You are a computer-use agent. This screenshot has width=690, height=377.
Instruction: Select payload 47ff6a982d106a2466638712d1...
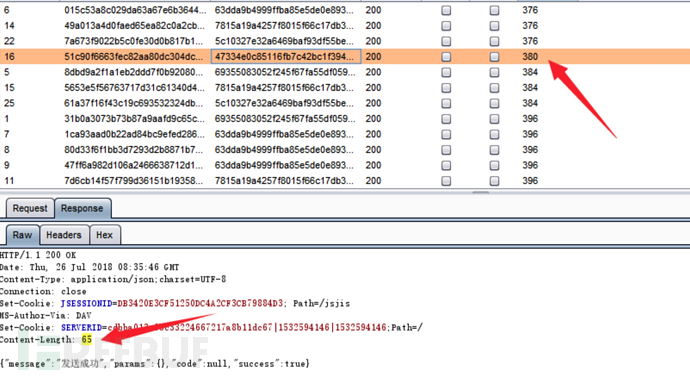click(134, 165)
